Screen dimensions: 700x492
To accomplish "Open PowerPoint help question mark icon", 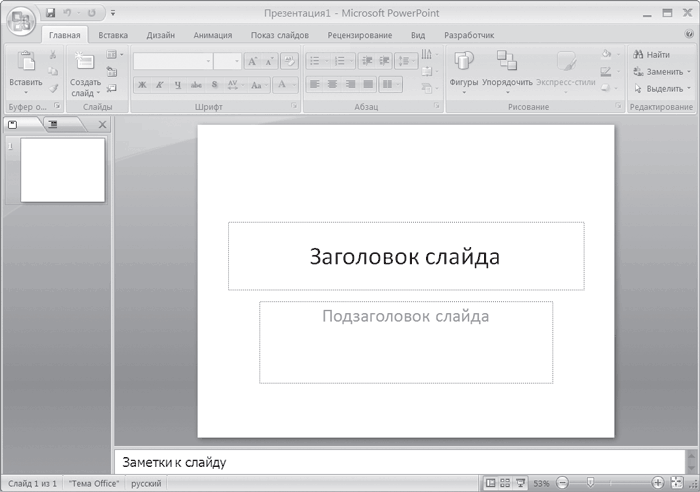I will [689, 34].
